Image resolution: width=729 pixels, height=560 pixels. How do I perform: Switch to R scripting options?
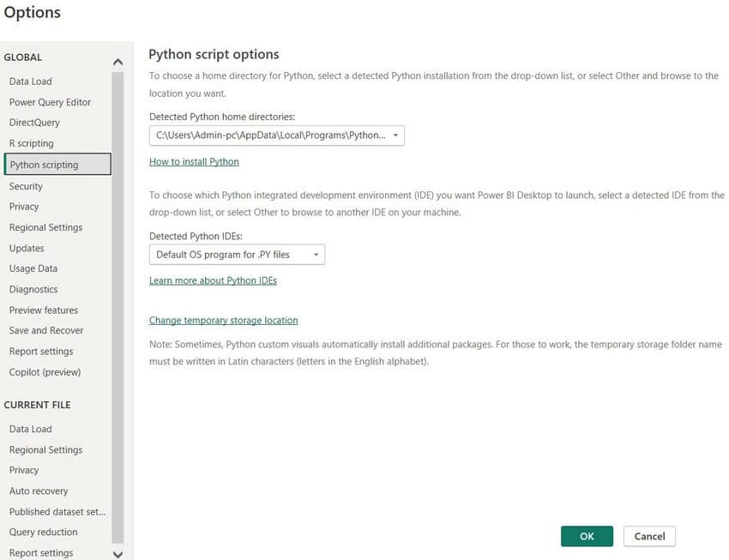pyautogui.click(x=31, y=143)
